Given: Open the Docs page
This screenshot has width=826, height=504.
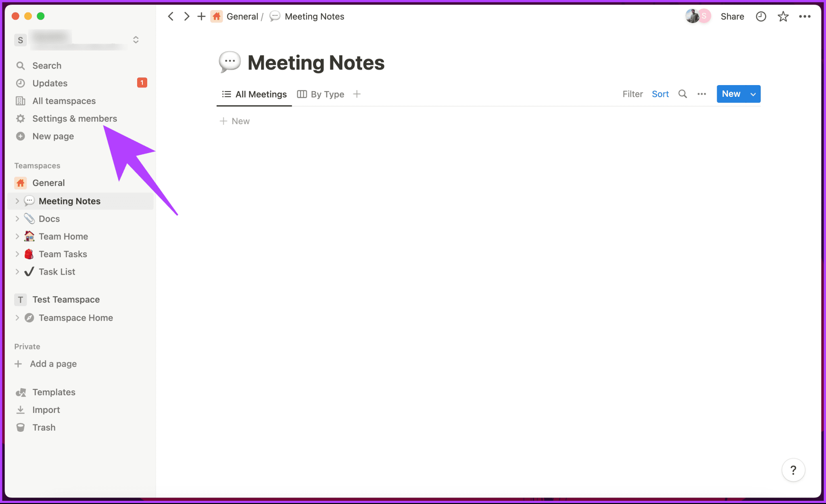Looking at the screenshot, I should point(49,219).
